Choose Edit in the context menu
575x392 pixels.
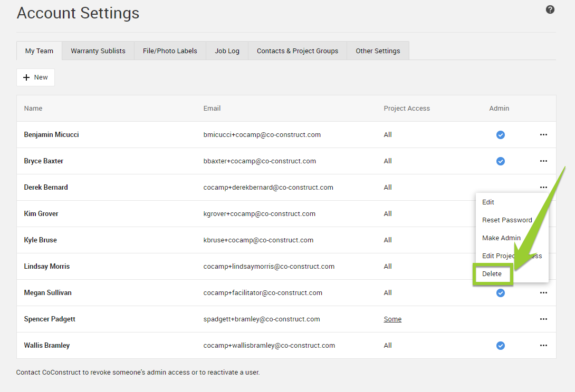pos(488,202)
